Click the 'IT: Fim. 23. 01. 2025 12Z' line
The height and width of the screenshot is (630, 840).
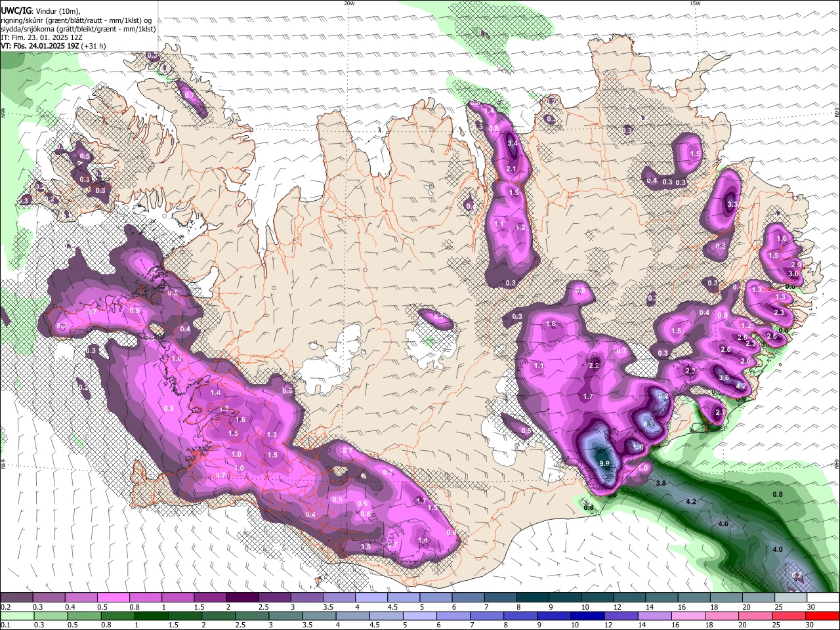pyautogui.click(x=41, y=37)
